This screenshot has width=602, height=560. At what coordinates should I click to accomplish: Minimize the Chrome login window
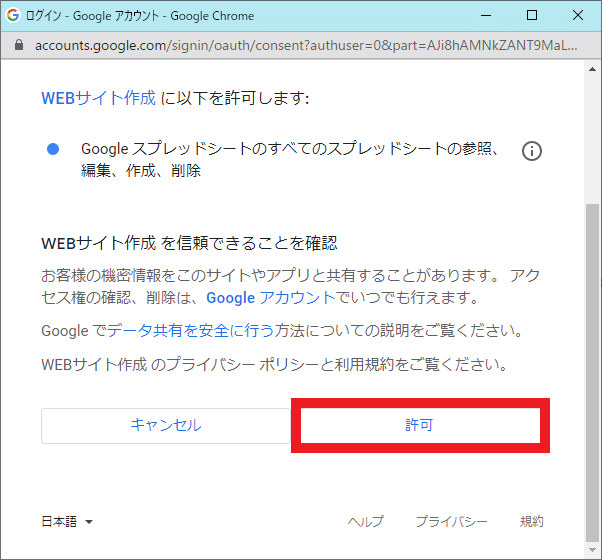point(486,15)
